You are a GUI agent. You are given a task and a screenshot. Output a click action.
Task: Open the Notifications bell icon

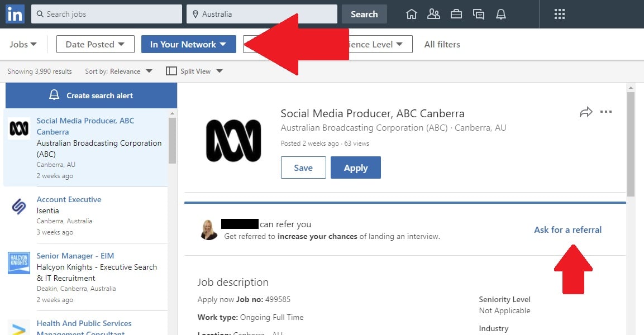tap(500, 15)
